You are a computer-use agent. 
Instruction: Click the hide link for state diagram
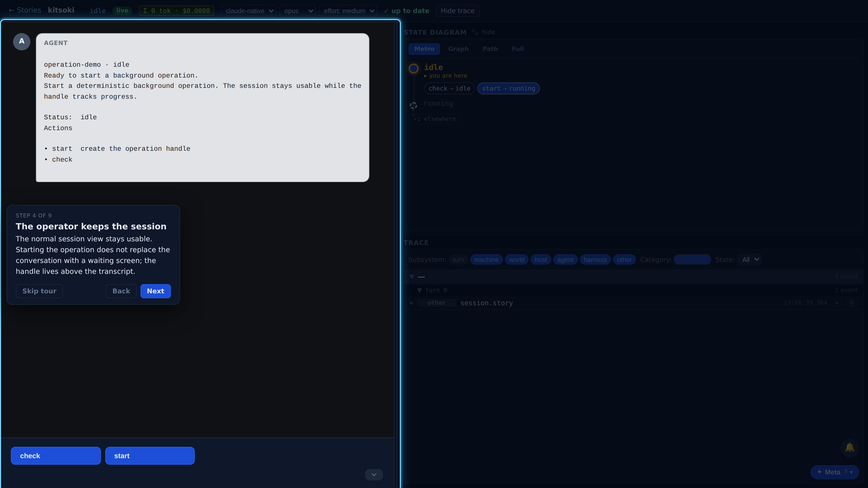(488, 32)
